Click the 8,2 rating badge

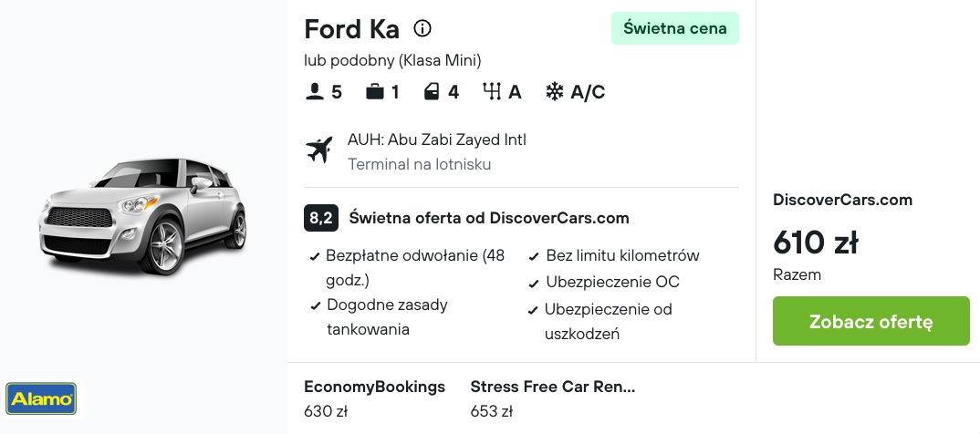click(321, 218)
